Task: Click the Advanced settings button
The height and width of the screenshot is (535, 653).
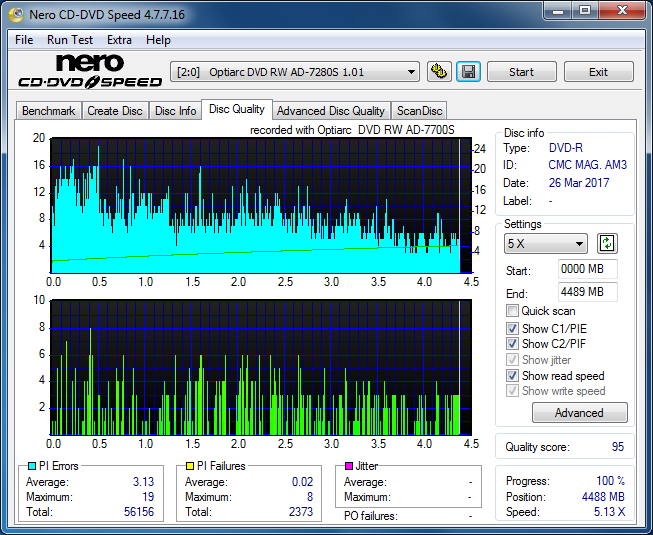Action: [x=579, y=413]
